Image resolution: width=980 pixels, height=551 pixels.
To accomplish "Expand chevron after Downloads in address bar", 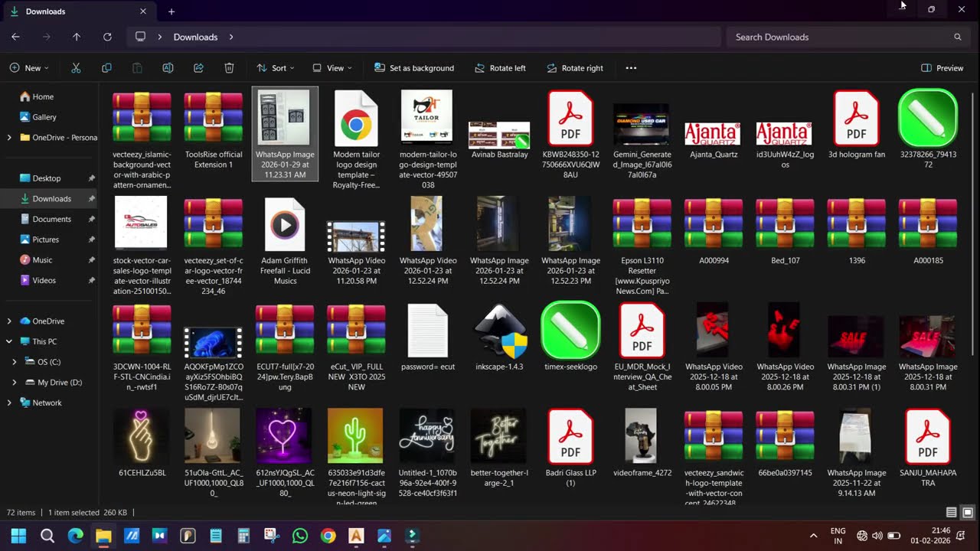I will (x=230, y=37).
